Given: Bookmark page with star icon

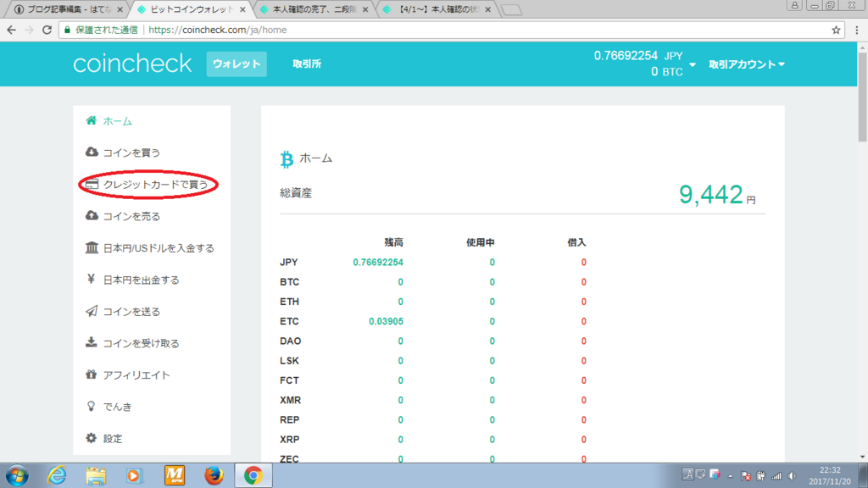Looking at the screenshot, I should coord(836,30).
